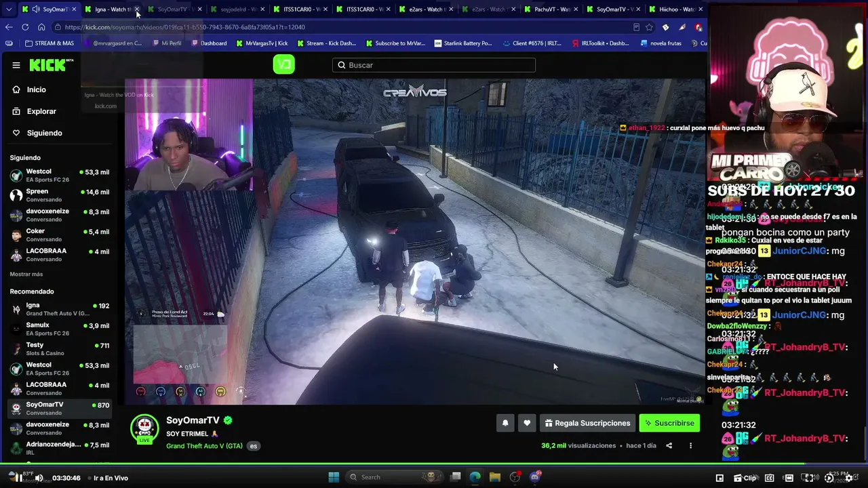This screenshot has height=488, width=868.
Task: Open Igna's channel in Recomendado
Action: coord(60,309)
